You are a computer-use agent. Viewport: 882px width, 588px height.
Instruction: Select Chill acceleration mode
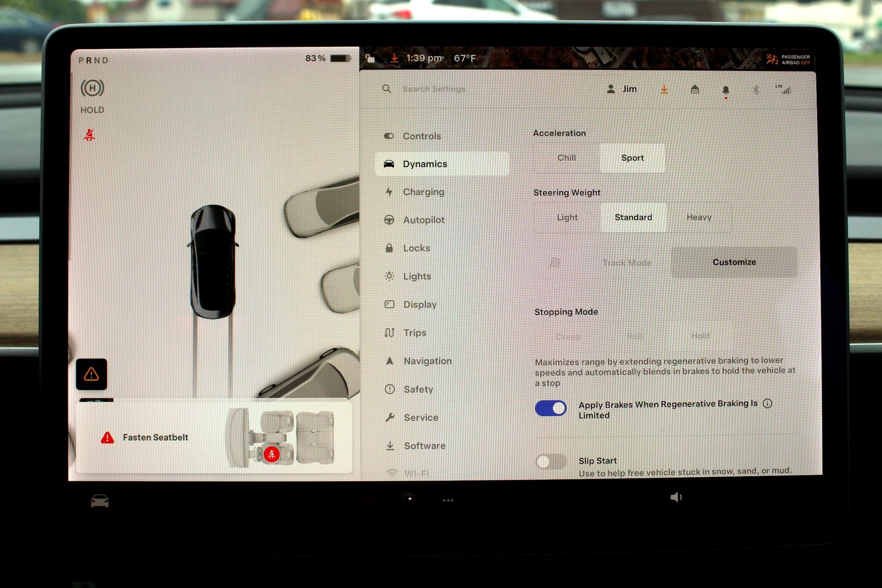point(566,158)
